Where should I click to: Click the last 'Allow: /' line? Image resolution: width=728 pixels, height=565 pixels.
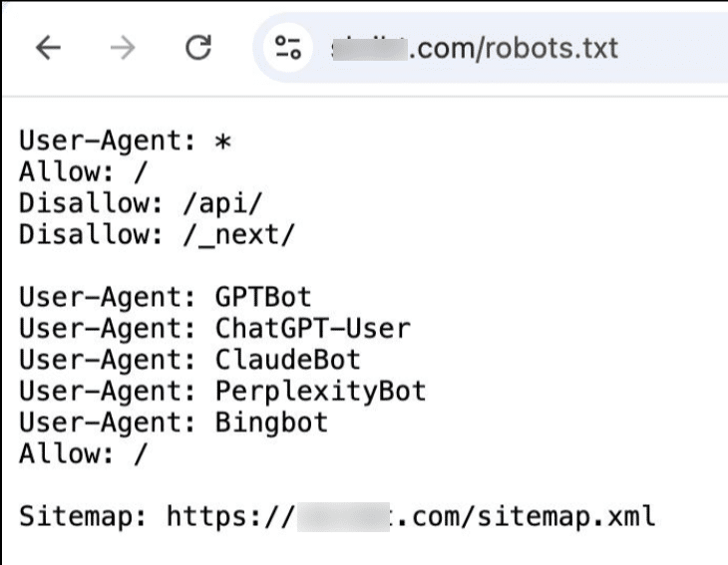click(83, 453)
